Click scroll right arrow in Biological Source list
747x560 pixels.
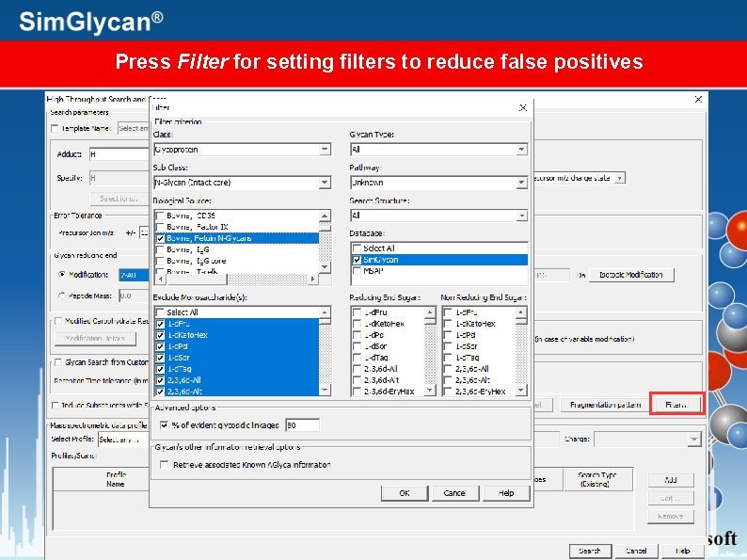coord(312,280)
